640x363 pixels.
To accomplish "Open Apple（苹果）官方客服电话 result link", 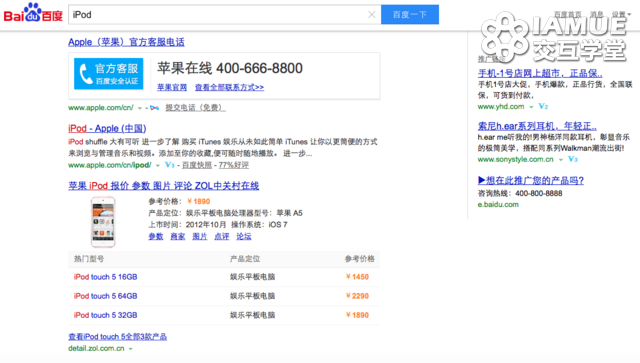I will [126, 42].
